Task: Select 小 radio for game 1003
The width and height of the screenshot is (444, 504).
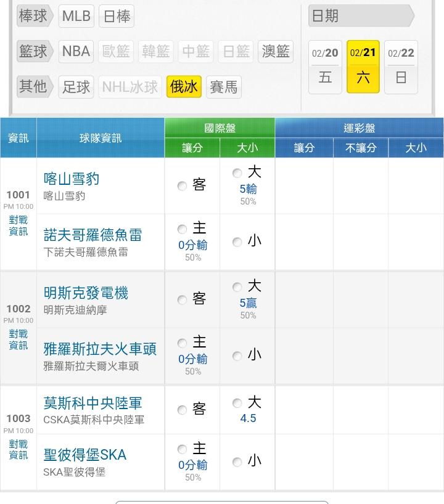Action: tap(237, 462)
